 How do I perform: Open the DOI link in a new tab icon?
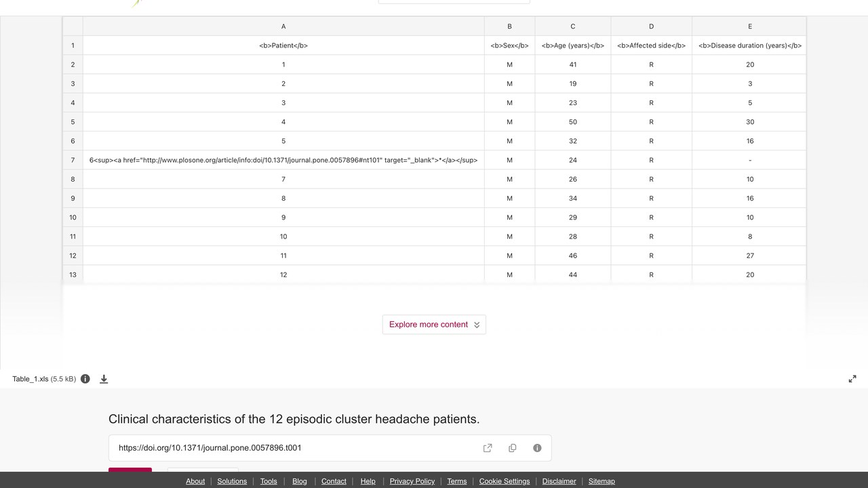click(488, 448)
